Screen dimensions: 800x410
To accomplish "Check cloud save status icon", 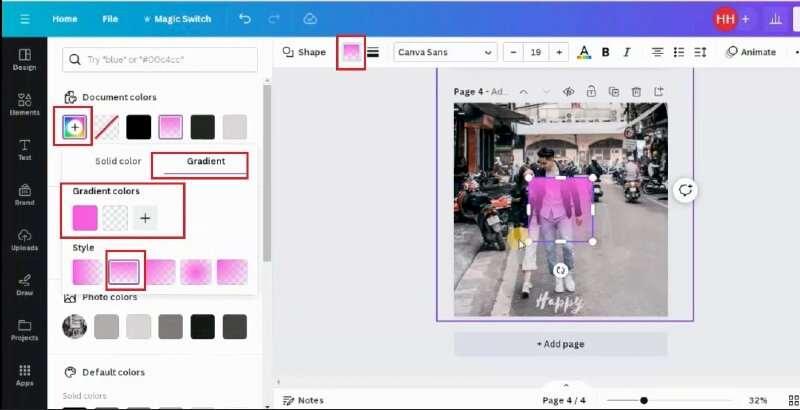I will 310,19.
